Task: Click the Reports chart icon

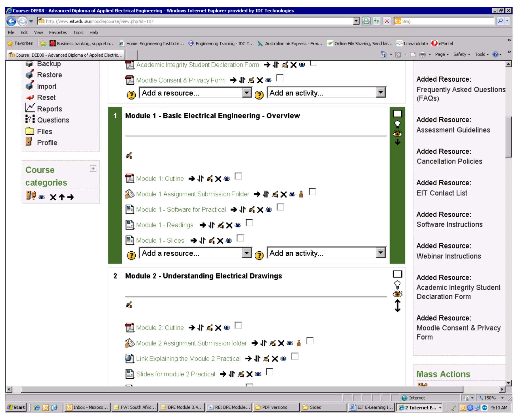Action: point(29,108)
